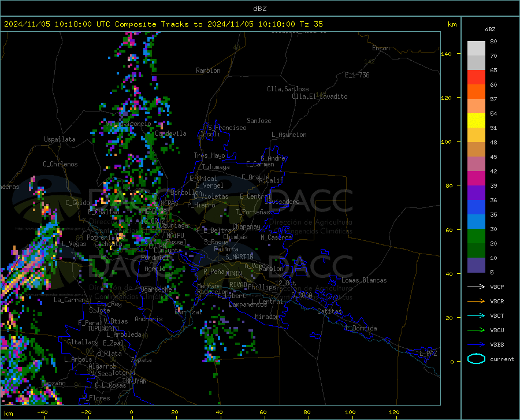Click the 'Chapanay' map label
Screen dimensions: 520x420
click(x=246, y=226)
